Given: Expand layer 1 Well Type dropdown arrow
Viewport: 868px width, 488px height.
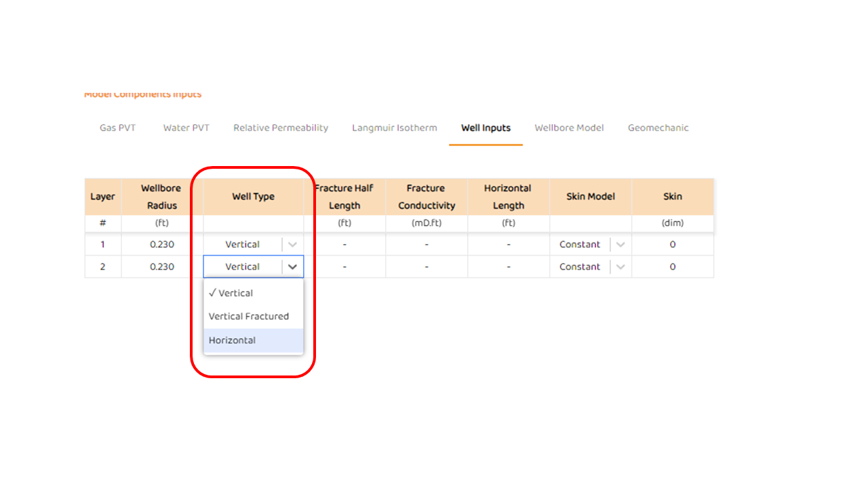Looking at the screenshot, I should pyautogui.click(x=292, y=245).
